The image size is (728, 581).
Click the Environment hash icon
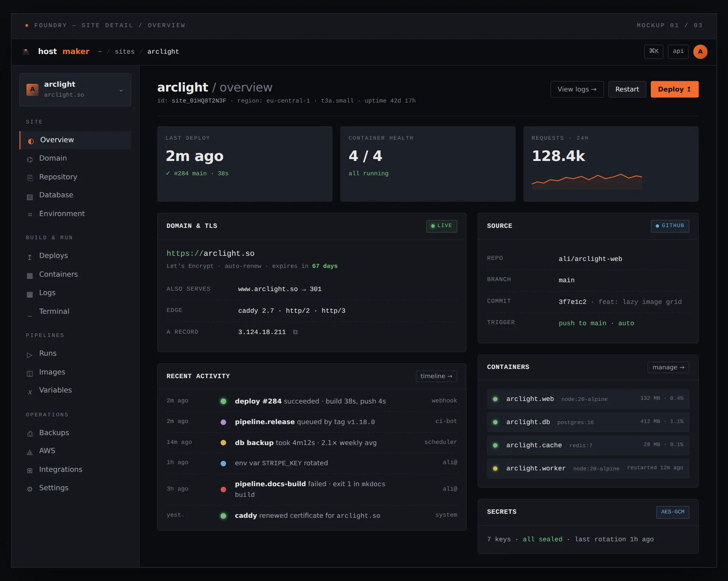[x=30, y=215]
